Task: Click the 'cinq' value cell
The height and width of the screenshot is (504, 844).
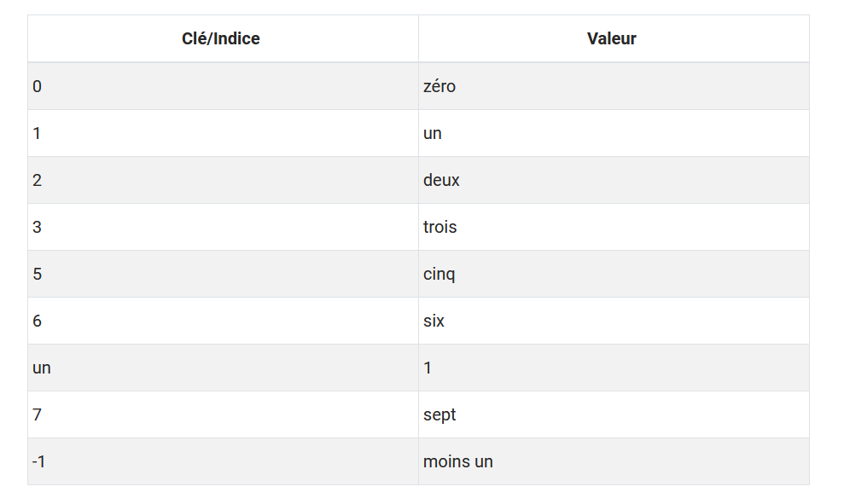Action: click(x=439, y=274)
